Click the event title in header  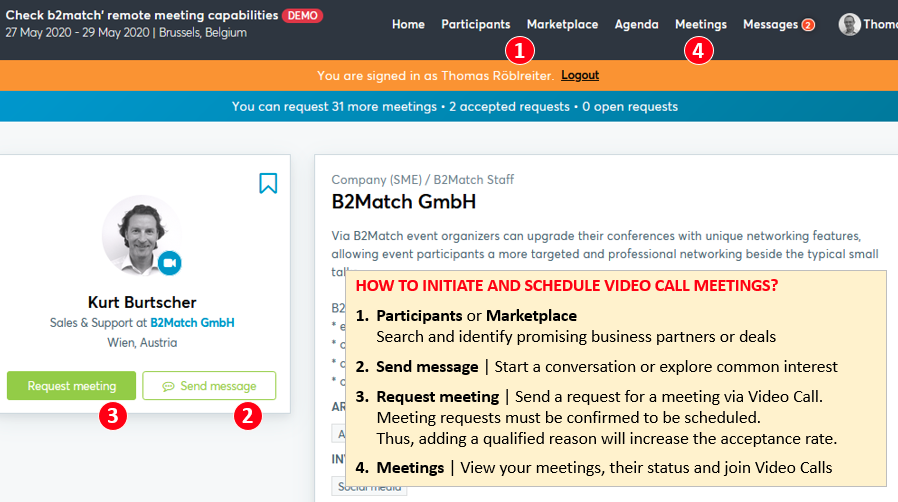141,15
